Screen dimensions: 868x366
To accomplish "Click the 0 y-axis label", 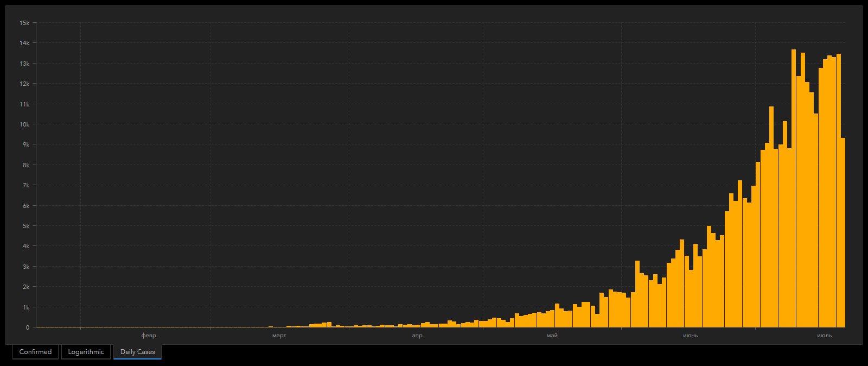I will tap(28, 327).
